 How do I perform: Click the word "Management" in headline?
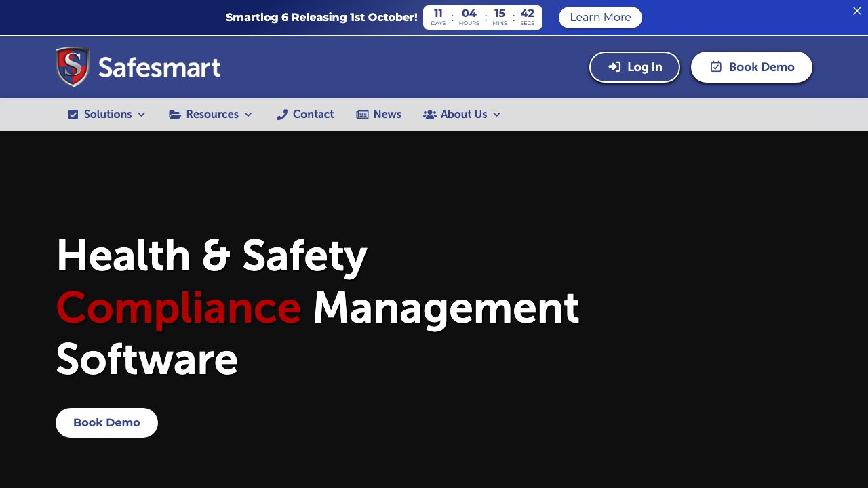[446, 309]
